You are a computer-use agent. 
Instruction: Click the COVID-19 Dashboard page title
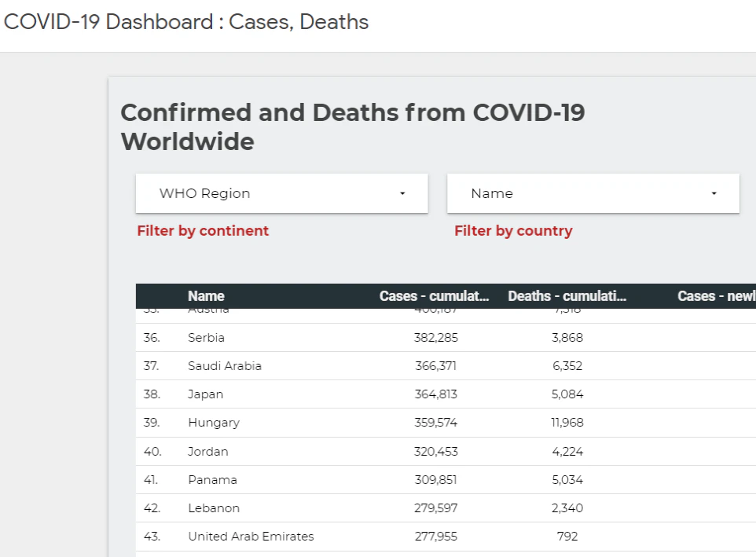[x=184, y=22]
